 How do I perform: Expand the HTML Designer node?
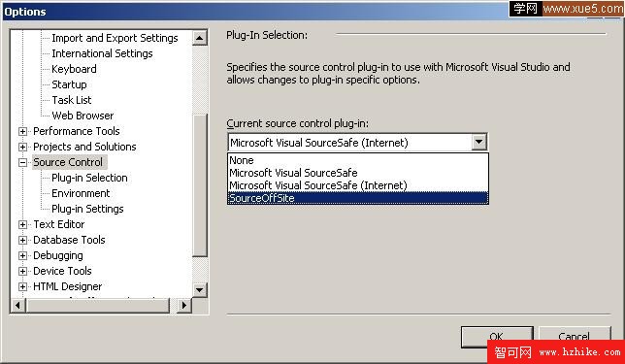click(22, 286)
